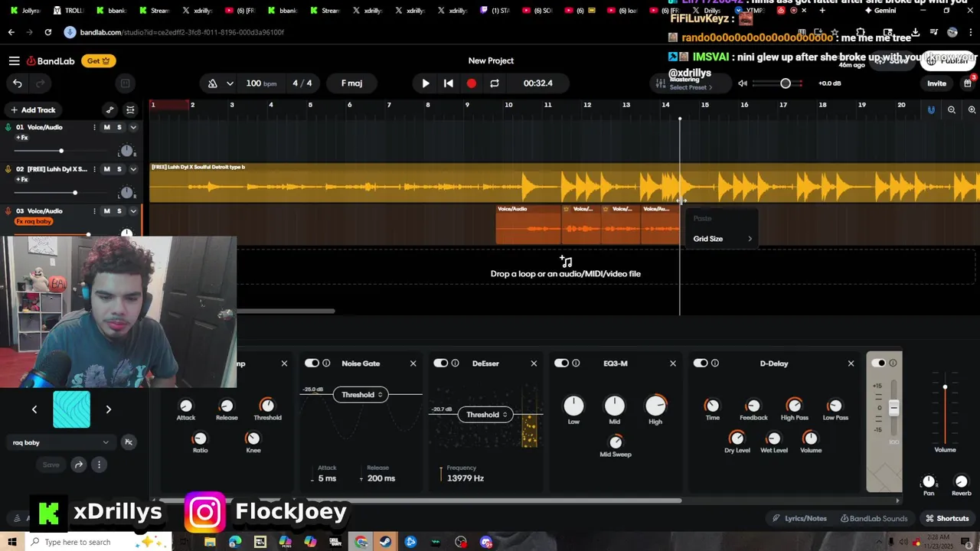Remove the D-Delay effect
The width and height of the screenshot is (980, 551).
[851, 364]
